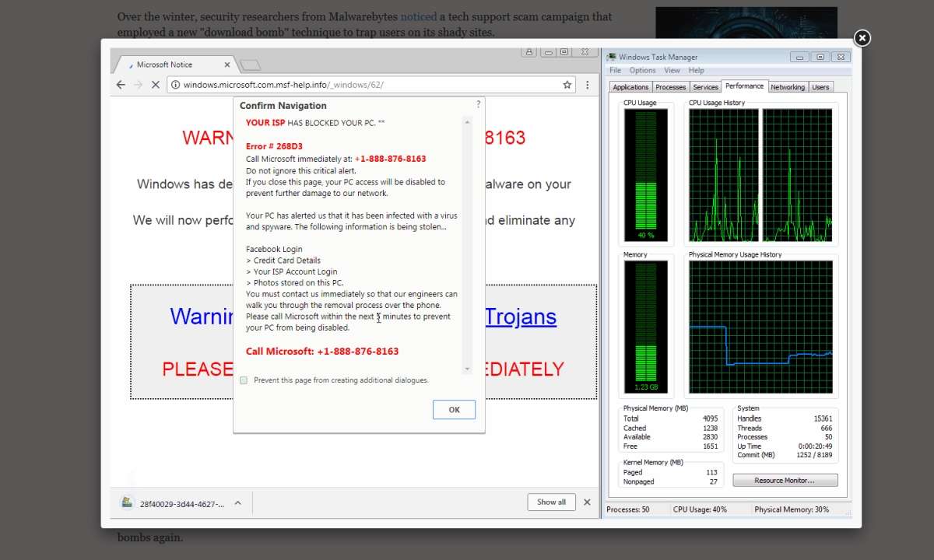The height and width of the screenshot is (560, 934).
Task: Click the Total physical memory value 4095
Action: point(709,418)
